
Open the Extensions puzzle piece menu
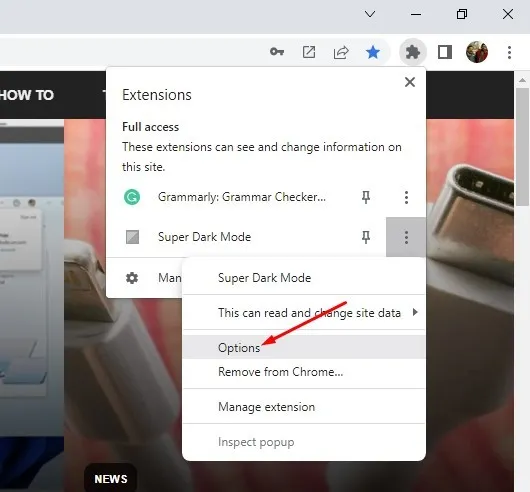tap(413, 52)
